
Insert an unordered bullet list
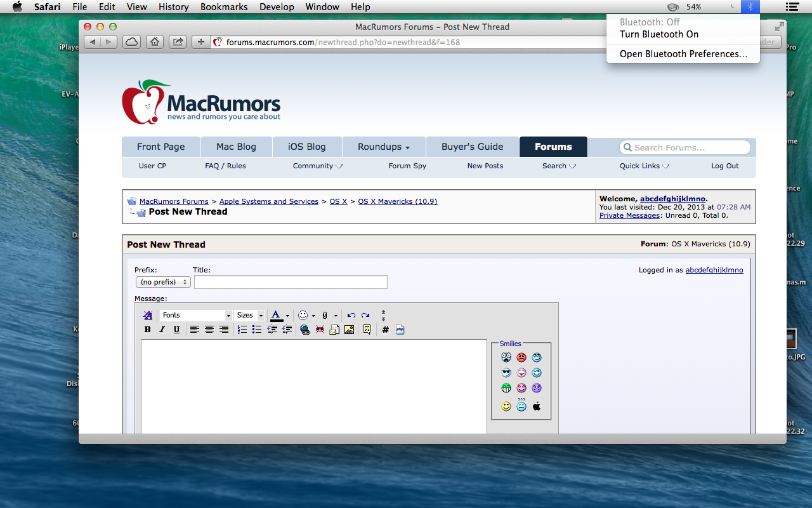click(x=256, y=330)
